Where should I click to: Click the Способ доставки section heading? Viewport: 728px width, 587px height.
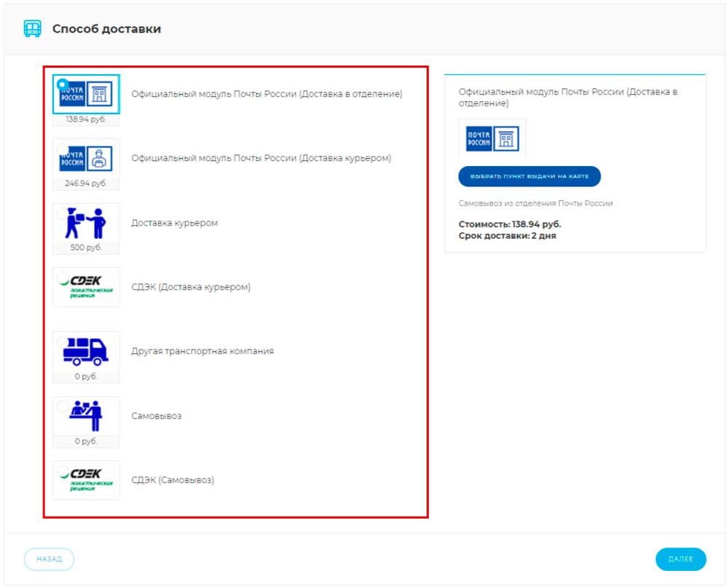coord(106,29)
